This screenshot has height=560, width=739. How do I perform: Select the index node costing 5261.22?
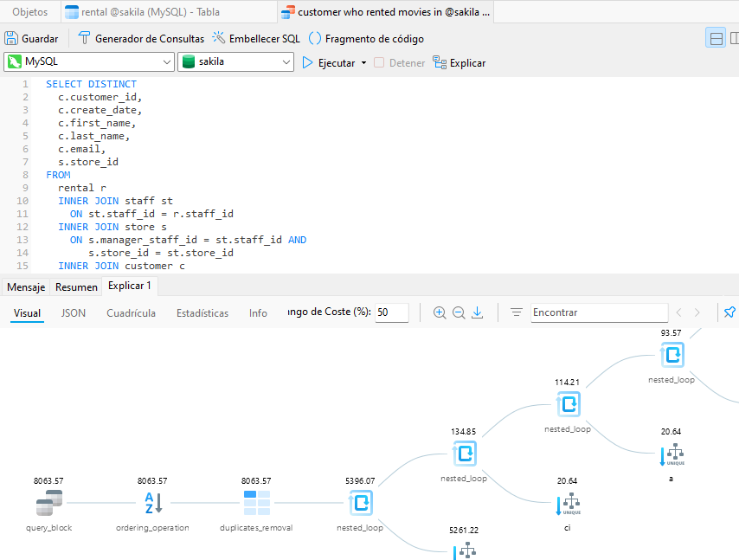tap(465, 550)
